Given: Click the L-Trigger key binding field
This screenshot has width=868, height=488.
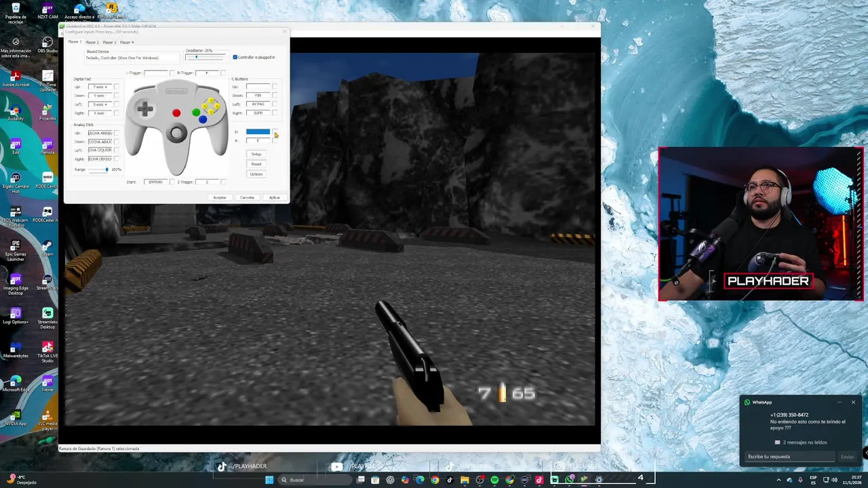Looking at the screenshot, I should 156,73.
